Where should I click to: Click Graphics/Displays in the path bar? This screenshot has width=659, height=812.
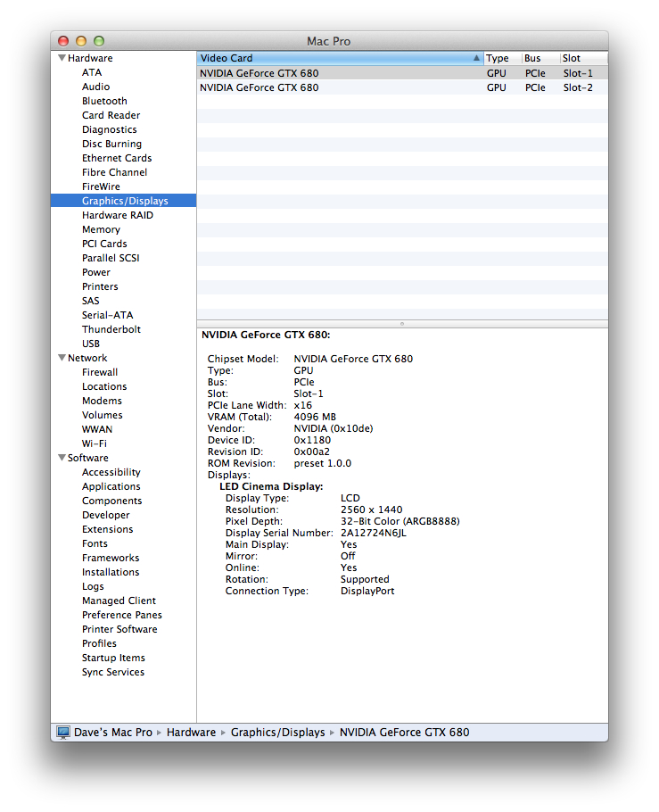tap(278, 733)
